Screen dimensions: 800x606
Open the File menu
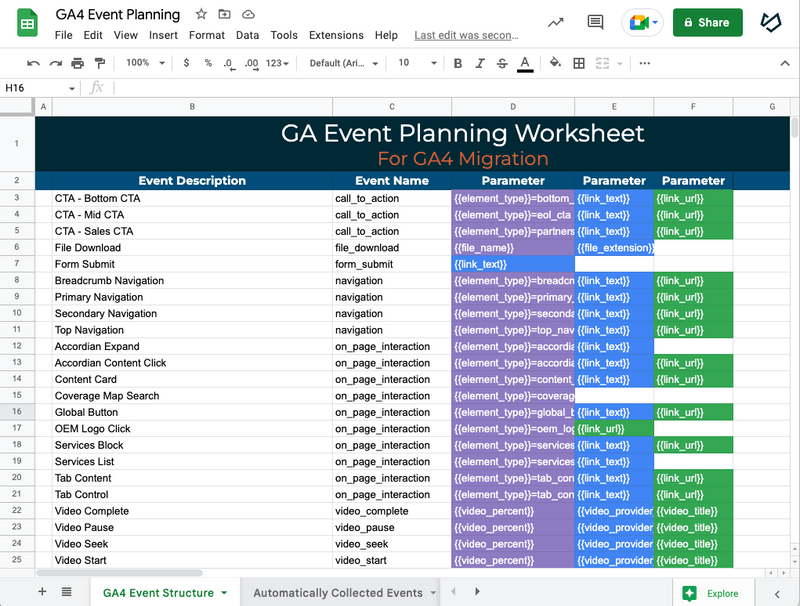[63, 35]
